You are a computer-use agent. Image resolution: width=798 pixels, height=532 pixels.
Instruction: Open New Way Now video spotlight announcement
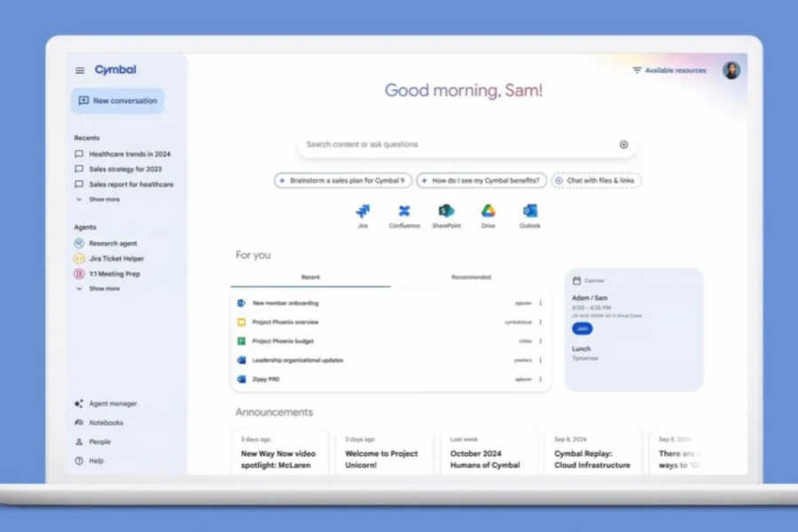(x=279, y=453)
